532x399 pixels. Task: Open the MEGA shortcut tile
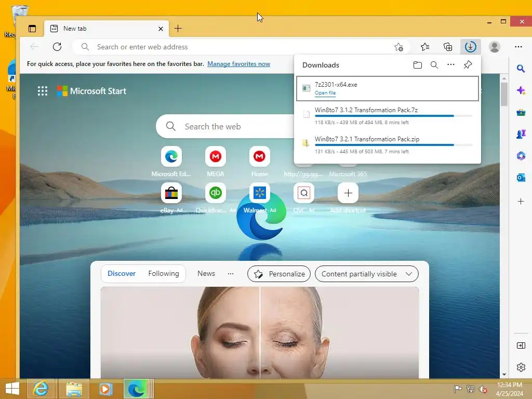click(x=216, y=156)
